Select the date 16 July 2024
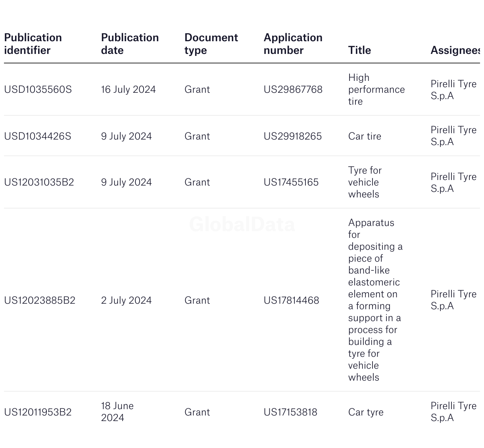This screenshot has height=448, width=484. [x=129, y=90]
